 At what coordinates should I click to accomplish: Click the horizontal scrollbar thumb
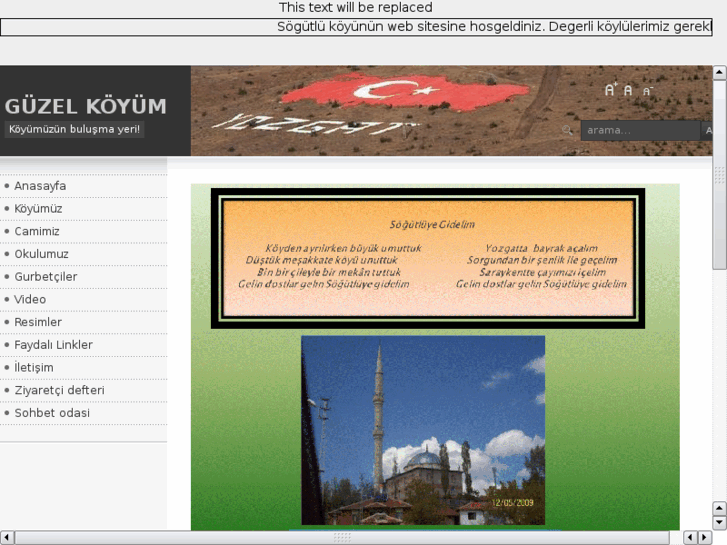click(342, 537)
